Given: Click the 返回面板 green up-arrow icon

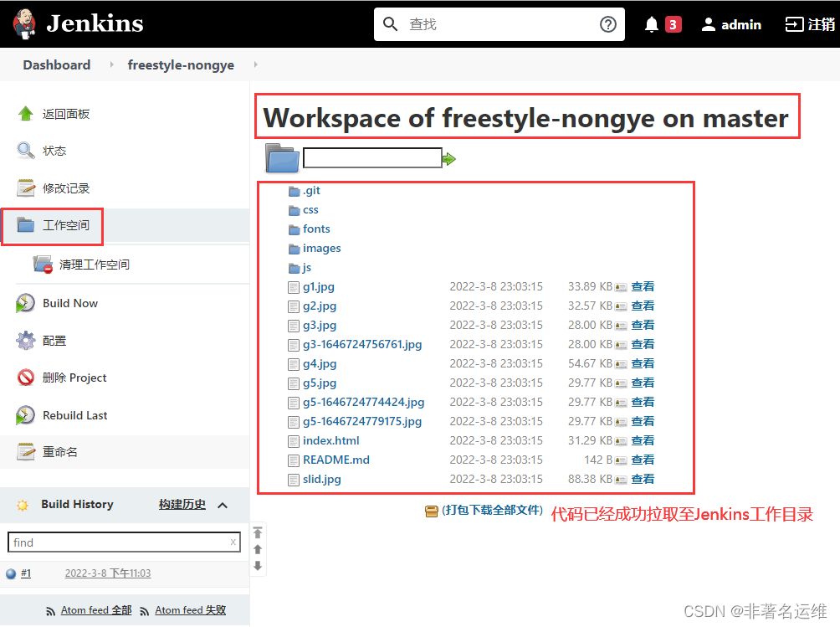Looking at the screenshot, I should [x=25, y=114].
